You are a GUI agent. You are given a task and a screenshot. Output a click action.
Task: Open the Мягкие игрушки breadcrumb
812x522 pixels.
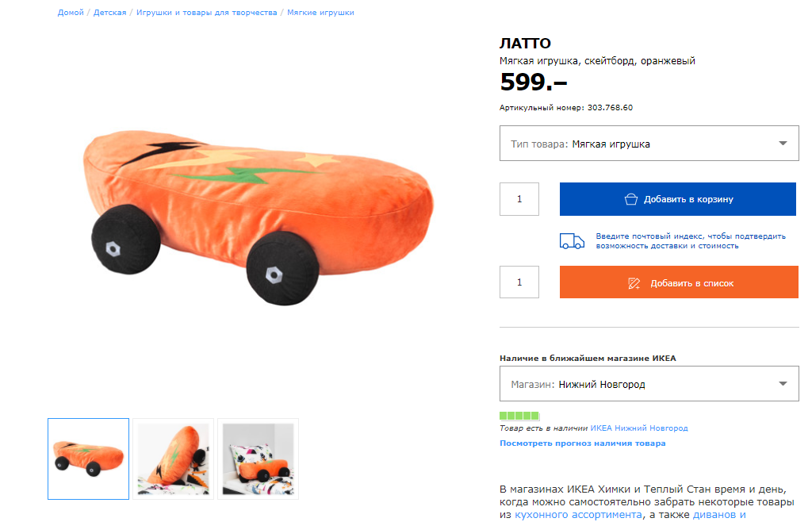click(x=320, y=13)
